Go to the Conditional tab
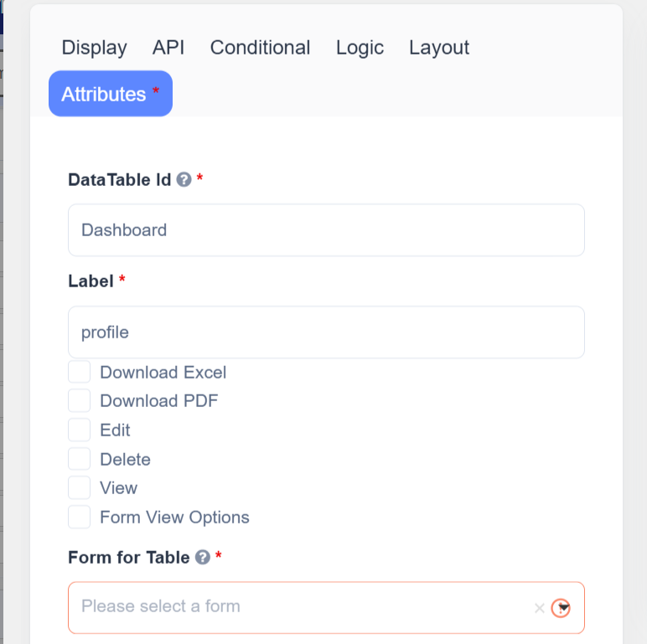The height and width of the screenshot is (644, 647). (260, 48)
